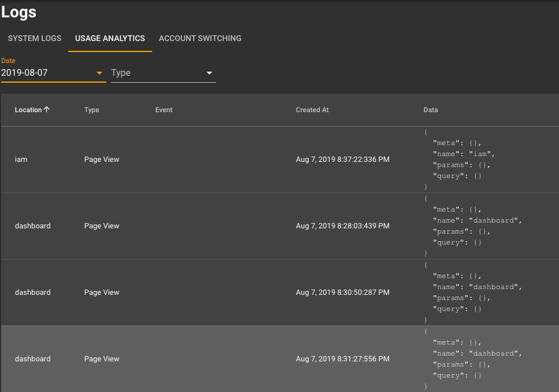Sort by the Event column header
559x392 pixels.
pyautogui.click(x=164, y=110)
